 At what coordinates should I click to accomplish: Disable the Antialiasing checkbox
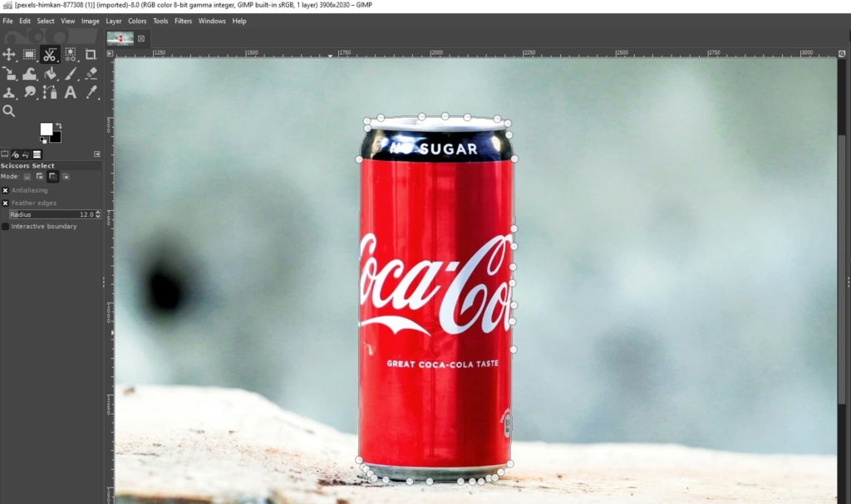5,190
